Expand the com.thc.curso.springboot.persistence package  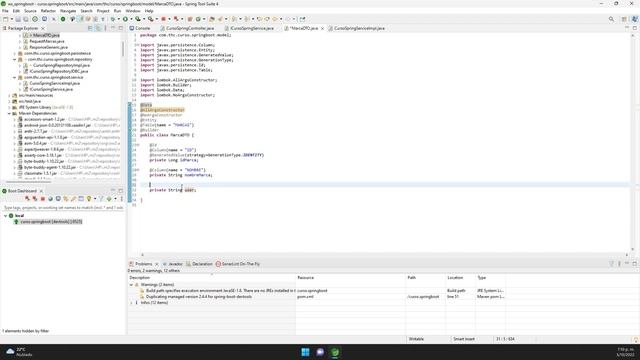(15, 53)
